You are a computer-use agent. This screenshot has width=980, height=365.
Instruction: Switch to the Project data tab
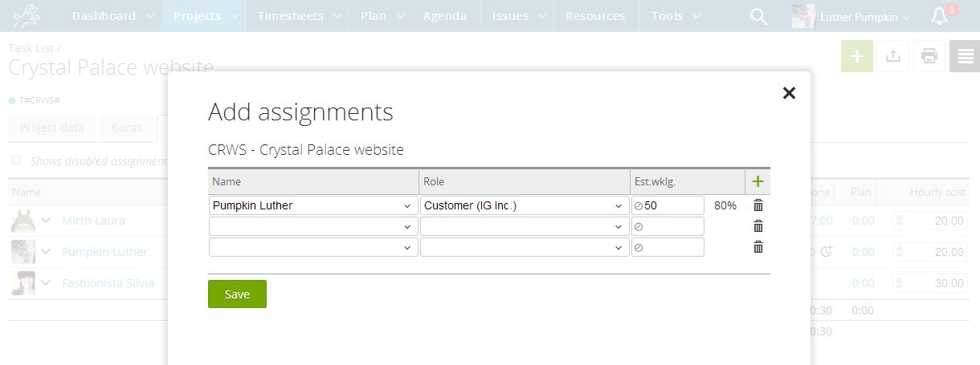click(x=52, y=128)
